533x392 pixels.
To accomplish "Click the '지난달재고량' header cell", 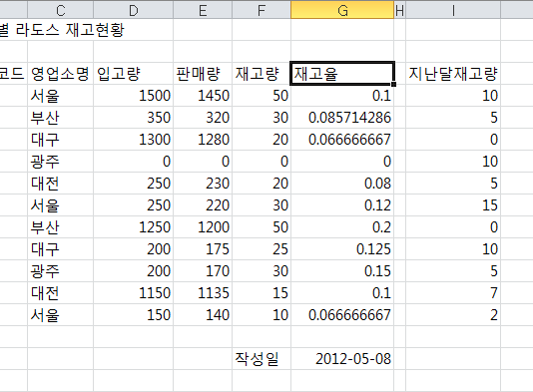I will [453, 74].
